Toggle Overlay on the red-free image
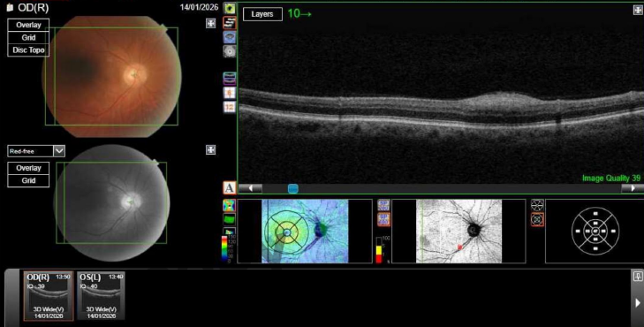The image size is (644, 327). pos(28,168)
